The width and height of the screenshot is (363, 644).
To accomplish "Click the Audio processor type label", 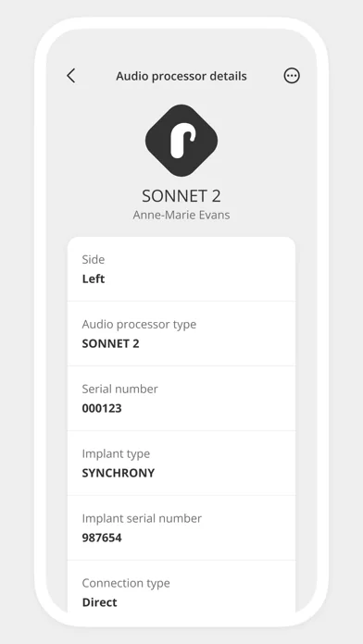I will coord(139,325).
